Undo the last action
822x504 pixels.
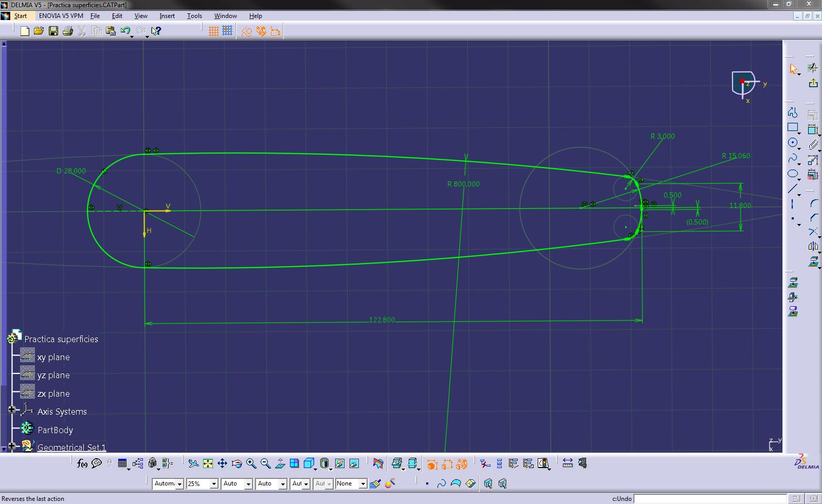coord(125,31)
